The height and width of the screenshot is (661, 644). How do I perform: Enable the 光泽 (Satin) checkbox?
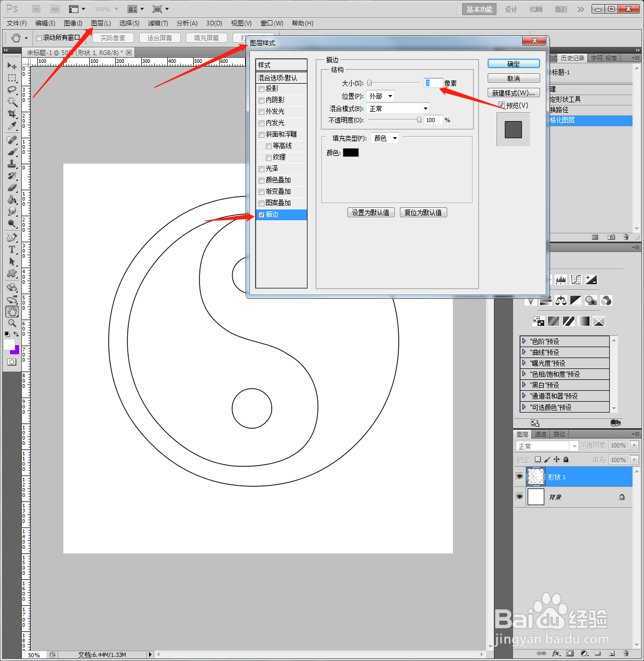[x=261, y=169]
